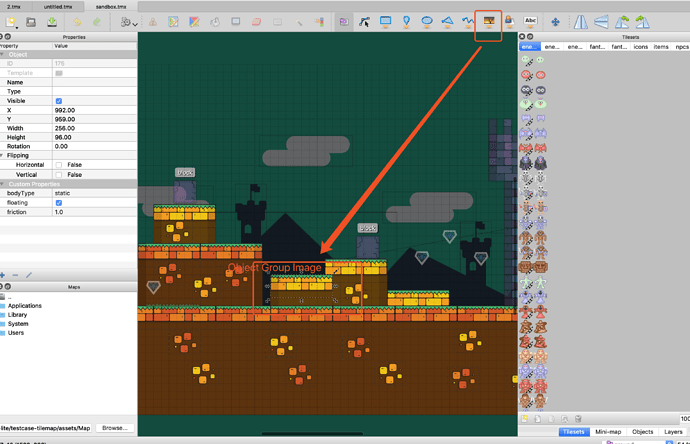Toggle the Vertical flipping checkbox
Screen dimensions: 690x444
click(59, 175)
